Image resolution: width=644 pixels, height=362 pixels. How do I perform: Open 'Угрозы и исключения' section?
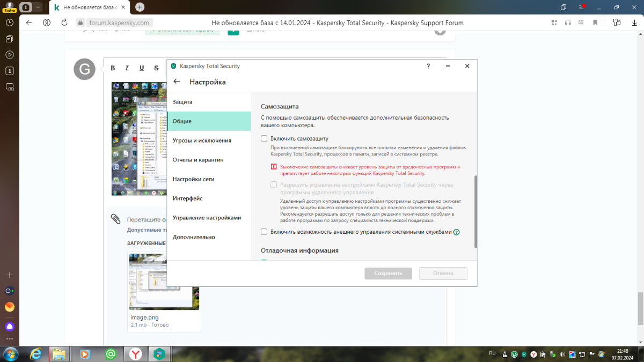[x=209, y=141]
